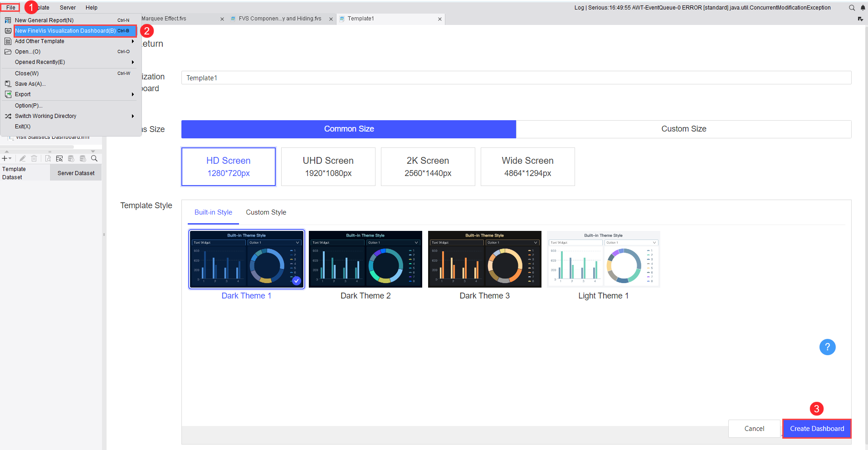This screenshot has width=868, height=450.
Task: Pick the Dark Theme 2 thumbnail
Action: pos(366,259)
